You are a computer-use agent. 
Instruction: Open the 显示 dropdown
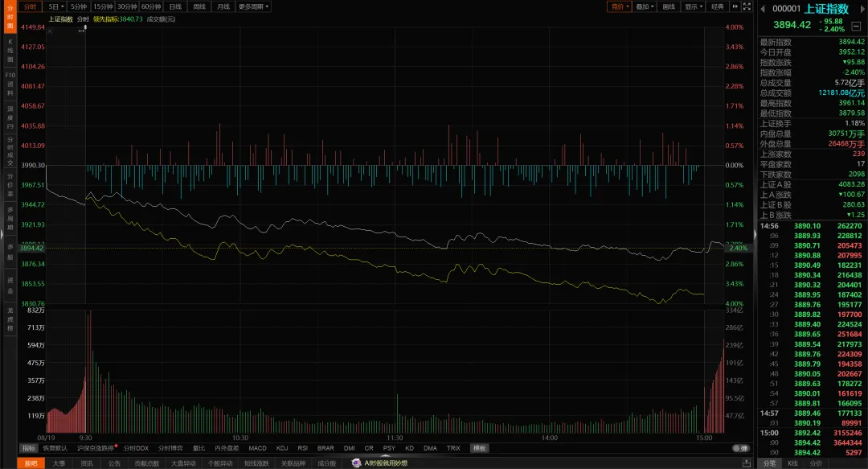tap(693, 6)
